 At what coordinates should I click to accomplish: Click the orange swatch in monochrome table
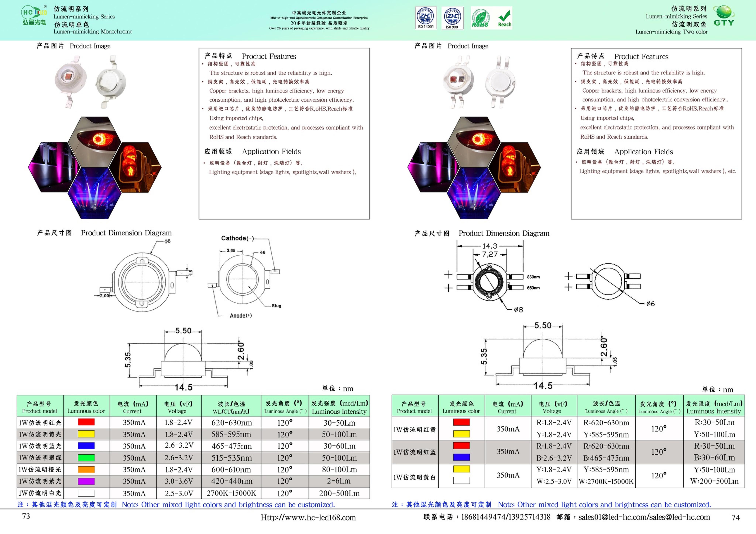(86, 469)
